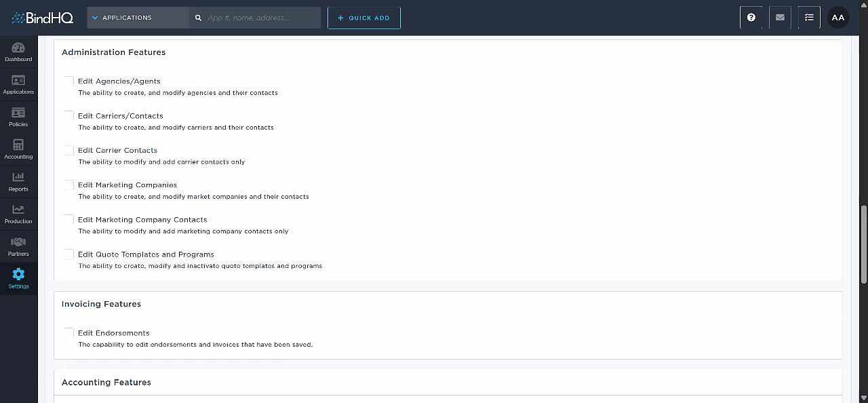Open the task checklist icon

(809, 18)
